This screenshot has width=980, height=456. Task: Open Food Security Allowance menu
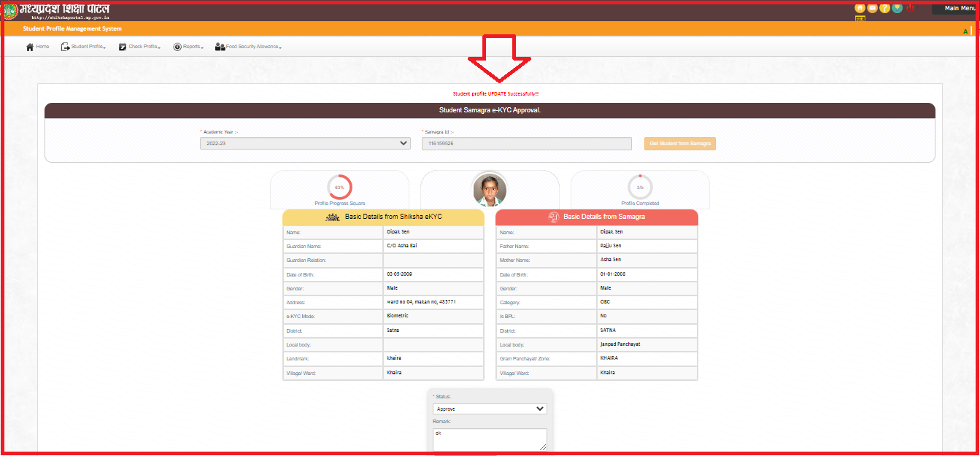(248, 47)
